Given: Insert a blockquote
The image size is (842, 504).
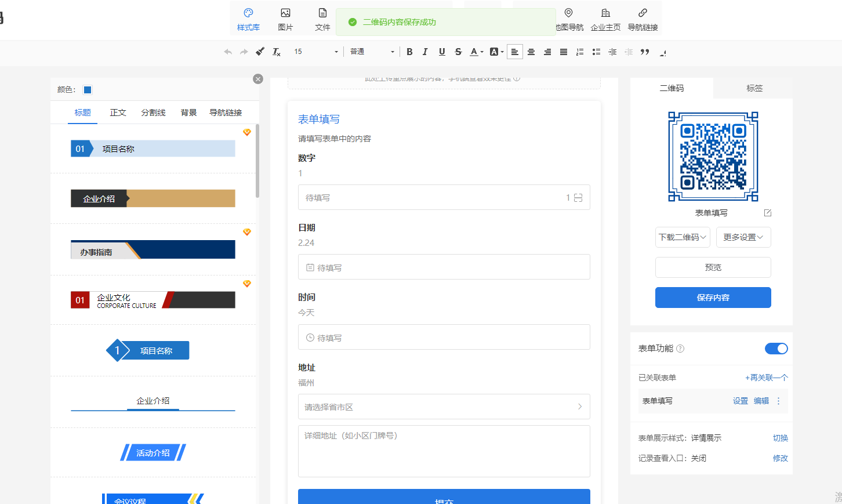Looking at the screenshot, I should (x=644, y=52).
